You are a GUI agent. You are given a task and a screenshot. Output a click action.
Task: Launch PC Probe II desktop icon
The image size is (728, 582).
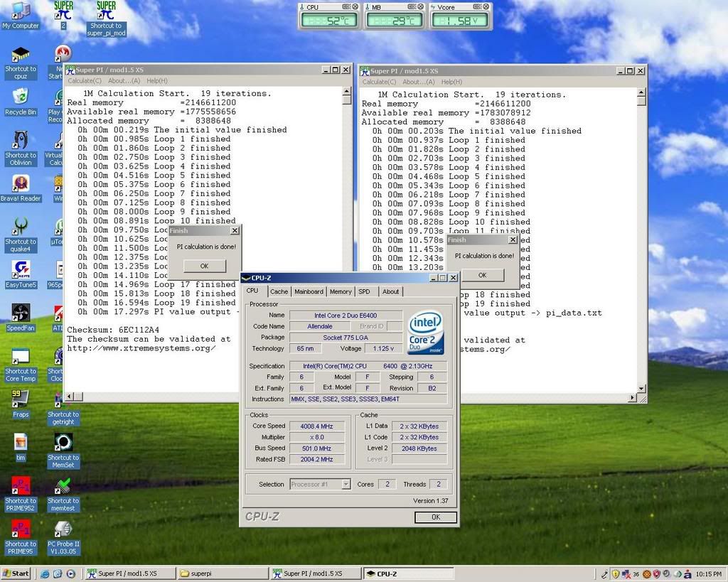click(x=63, y=529)
